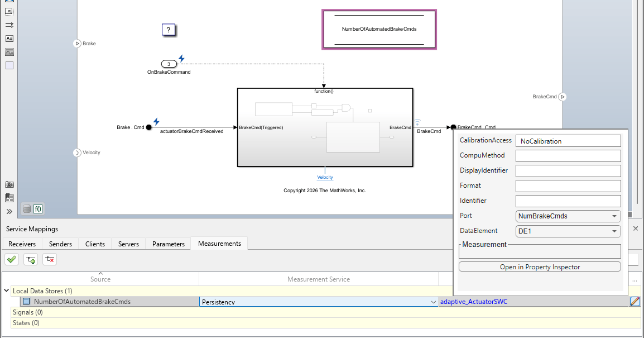Select the Area rectangle tool icon
The height and width of the screenshot is (338, 644).
[x=9, y=65]
